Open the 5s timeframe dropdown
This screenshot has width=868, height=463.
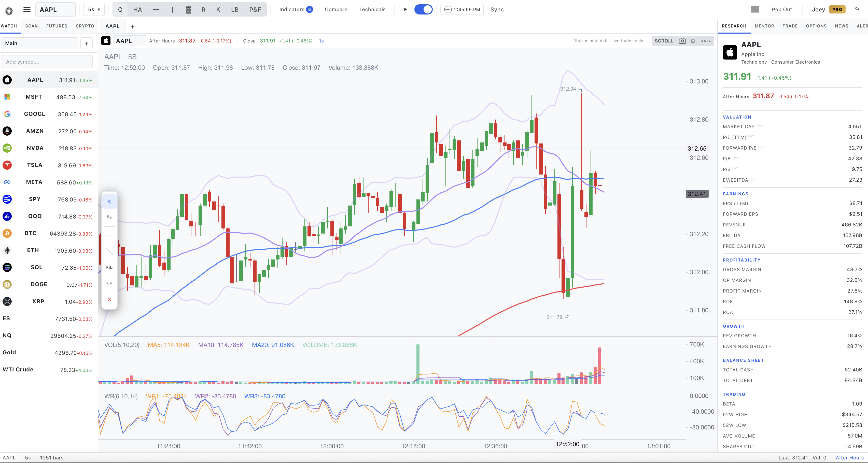[x=94, y=9]
